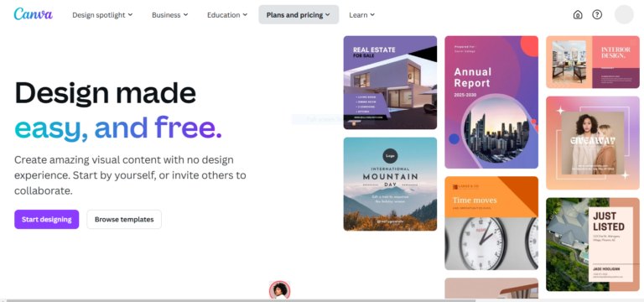The image size is (644, 302).
Task: Click the Browse templates button
Action: [x=124, y=220]
